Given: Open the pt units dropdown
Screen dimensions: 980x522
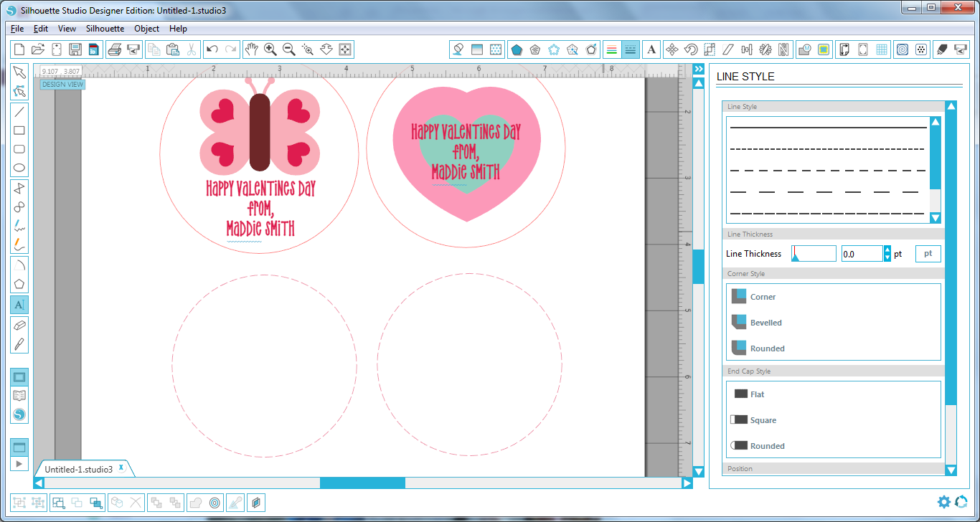Looking at the screenshot, I should tap(928, 254).
